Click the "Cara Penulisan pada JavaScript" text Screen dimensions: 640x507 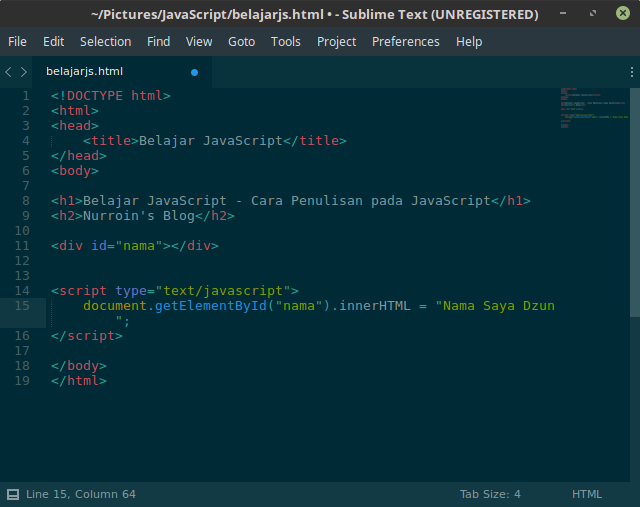(x=371, y=201)
